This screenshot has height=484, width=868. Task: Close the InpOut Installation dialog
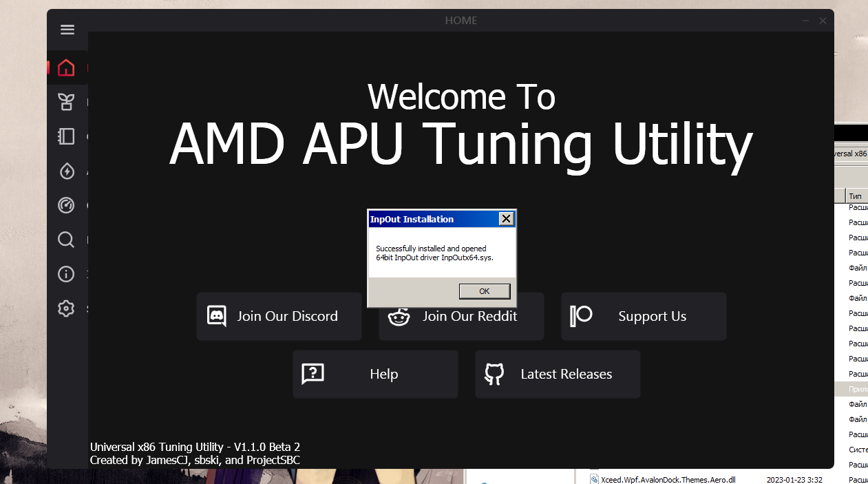click(x=506, y=219)
